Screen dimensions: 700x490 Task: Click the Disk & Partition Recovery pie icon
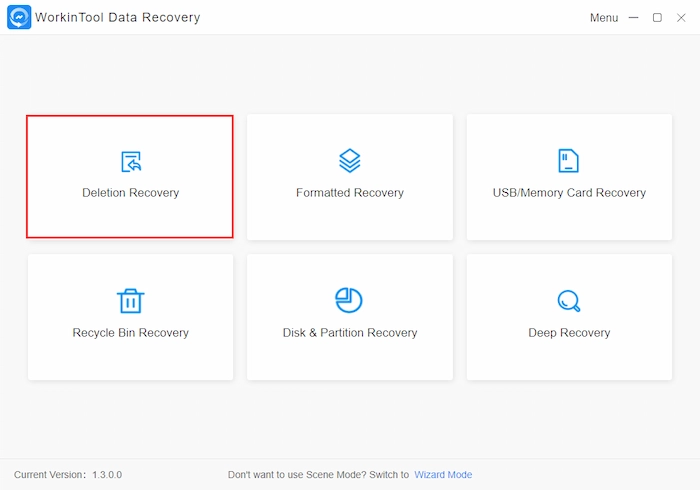click(x=349, y=300)
